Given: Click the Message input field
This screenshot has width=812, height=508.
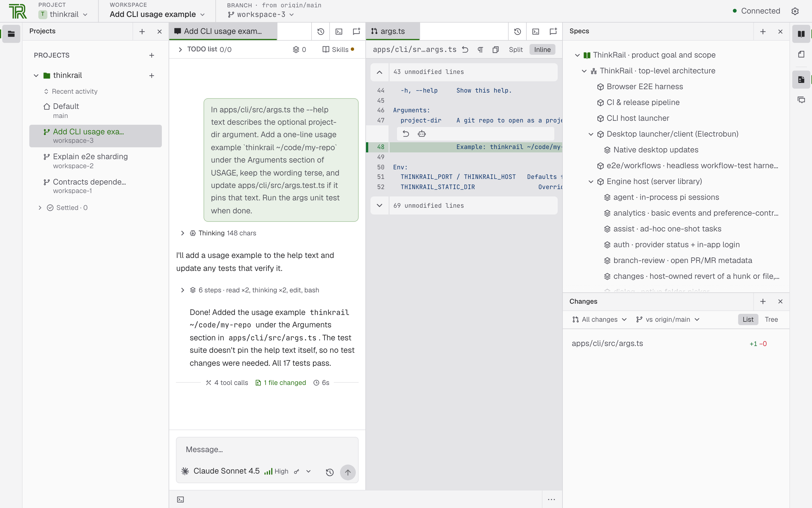Looking at the screenshot, I should click(x=267, y=450).
